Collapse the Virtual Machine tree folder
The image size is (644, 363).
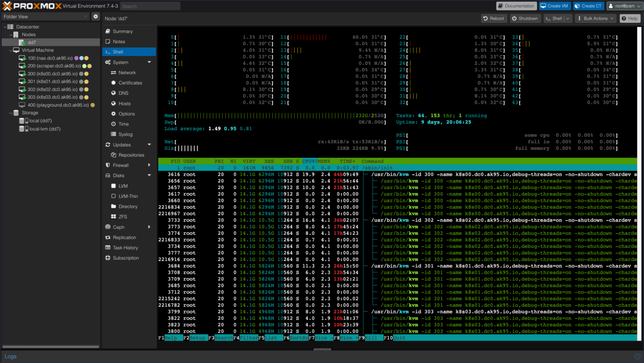click(x=10, y=50)
